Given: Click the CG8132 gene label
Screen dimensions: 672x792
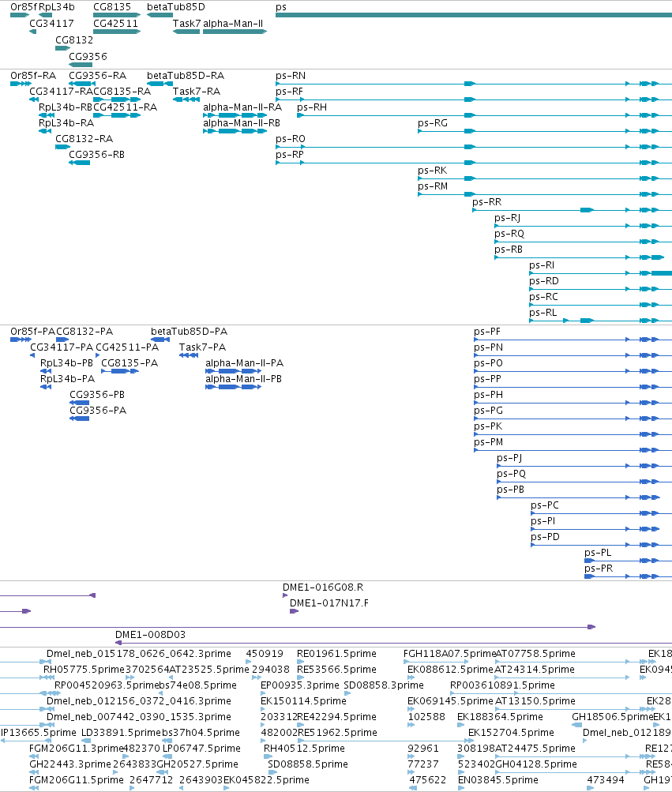Looking at the screenshot, I should pyautogui.click(x=74, y=40).
